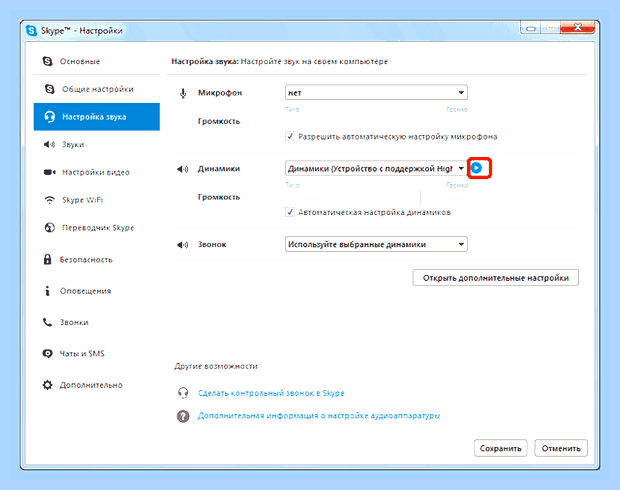The height and width of the screenshot is (490, 620).
Task: Click the Skype icon beside Общие настройки
Action: click(49, 89)
